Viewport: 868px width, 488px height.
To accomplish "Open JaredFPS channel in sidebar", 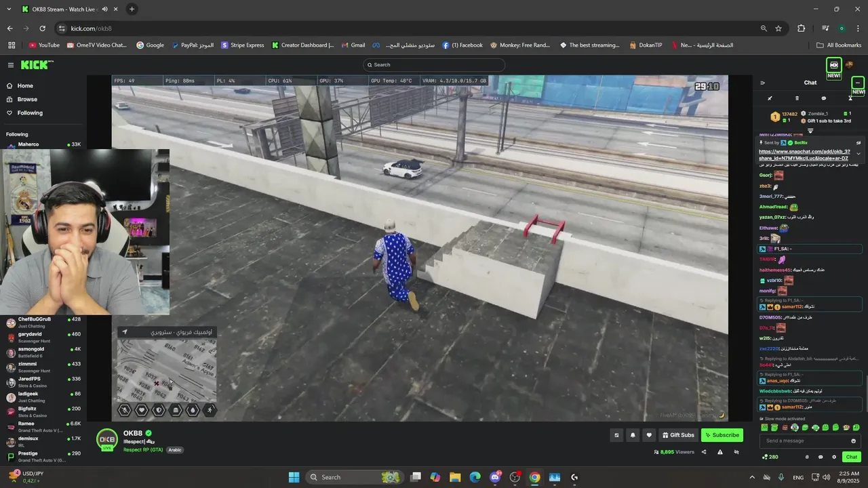I will click(x=43, y=382).
